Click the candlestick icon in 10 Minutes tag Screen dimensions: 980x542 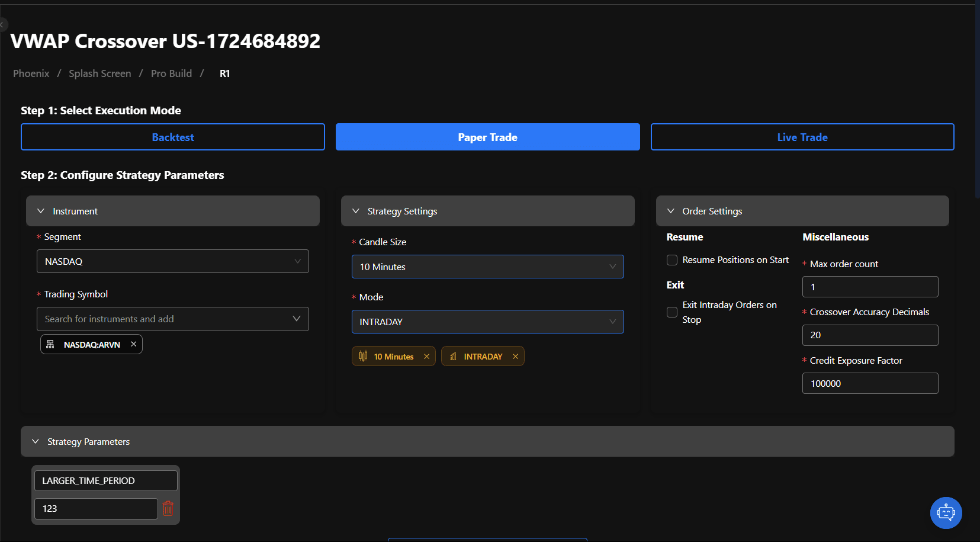point(363,356)
